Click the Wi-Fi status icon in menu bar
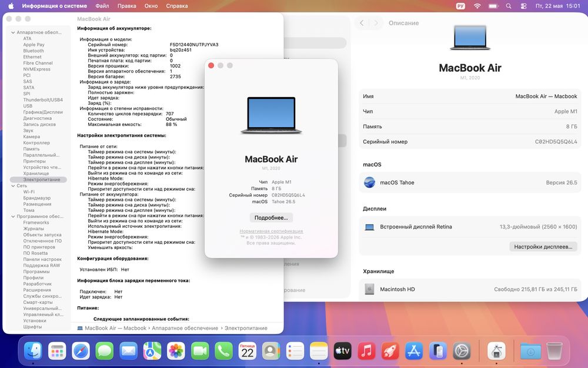Viewport: 588px width, 368px height. pos(477,6)
